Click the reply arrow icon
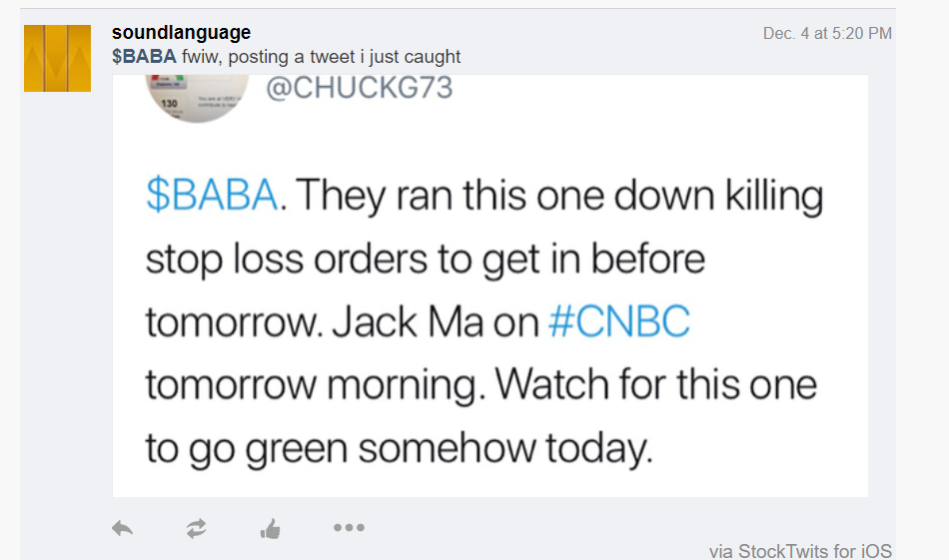This screenshot has width=949, height=560. [122, 529]
